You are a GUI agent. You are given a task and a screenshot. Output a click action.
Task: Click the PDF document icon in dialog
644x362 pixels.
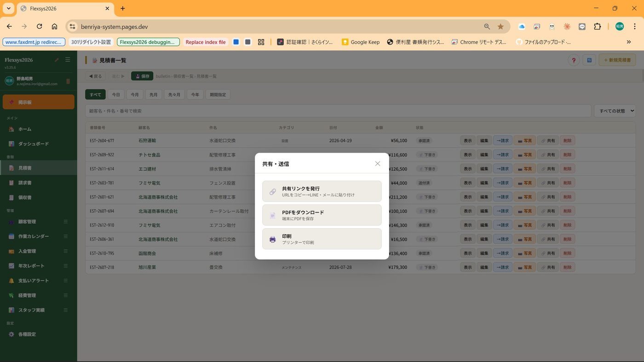click(x=272, y=215)
